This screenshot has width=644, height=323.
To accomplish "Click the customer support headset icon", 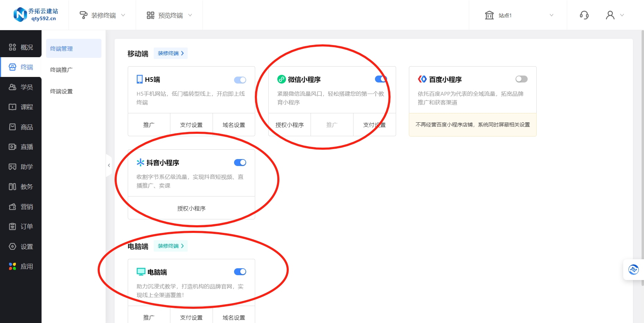I will coord(584,15).
